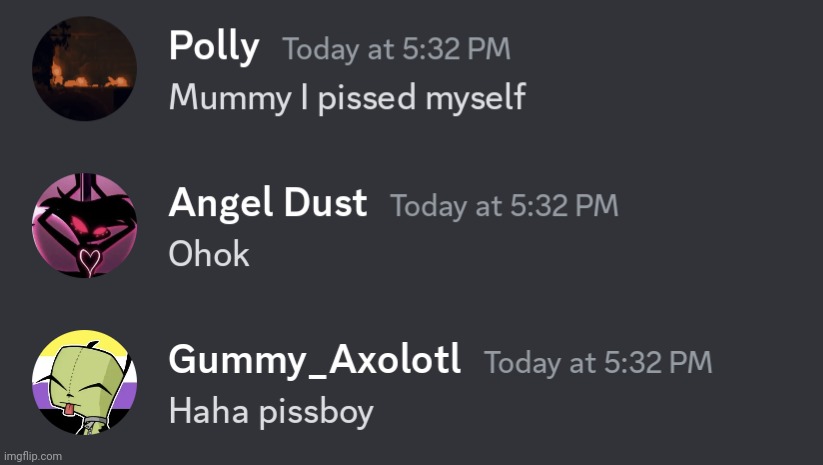Click the imgflip.com watermark
Viewport: 823px width, 465px height.
tap(32, 456)
